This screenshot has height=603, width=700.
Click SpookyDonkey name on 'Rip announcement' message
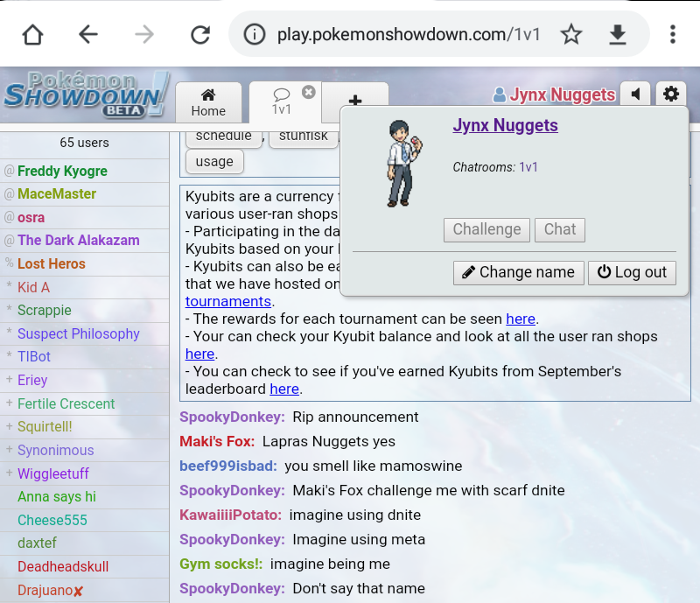click(x=232, y=417)
